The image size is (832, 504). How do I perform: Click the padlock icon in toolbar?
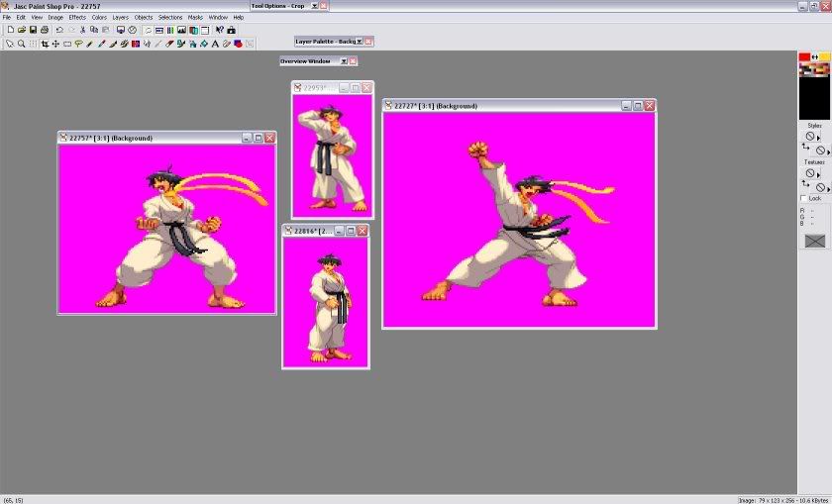[232, 30]
